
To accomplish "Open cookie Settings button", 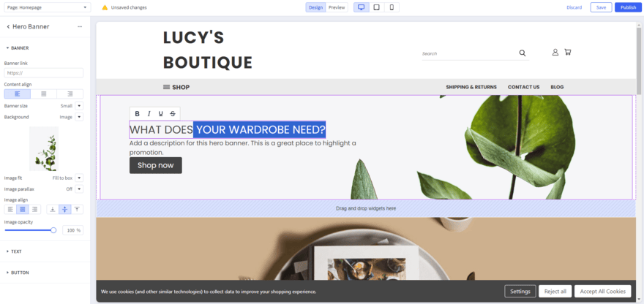I will point(520,292).
